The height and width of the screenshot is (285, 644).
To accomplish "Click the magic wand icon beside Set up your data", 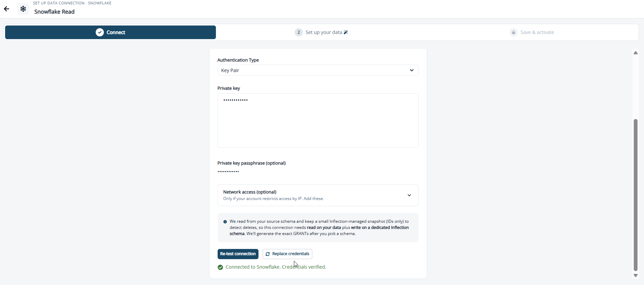I will pos(346,32).
